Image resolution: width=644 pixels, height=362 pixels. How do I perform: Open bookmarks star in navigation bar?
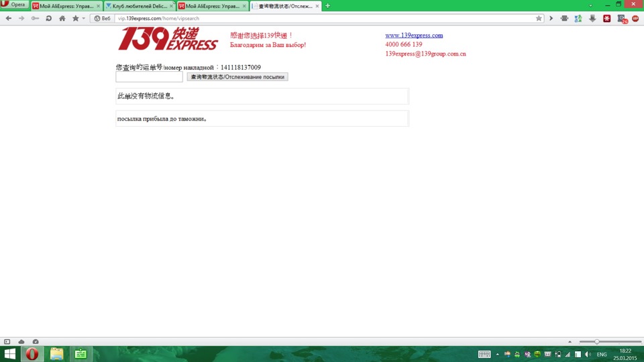coord(76,18)
